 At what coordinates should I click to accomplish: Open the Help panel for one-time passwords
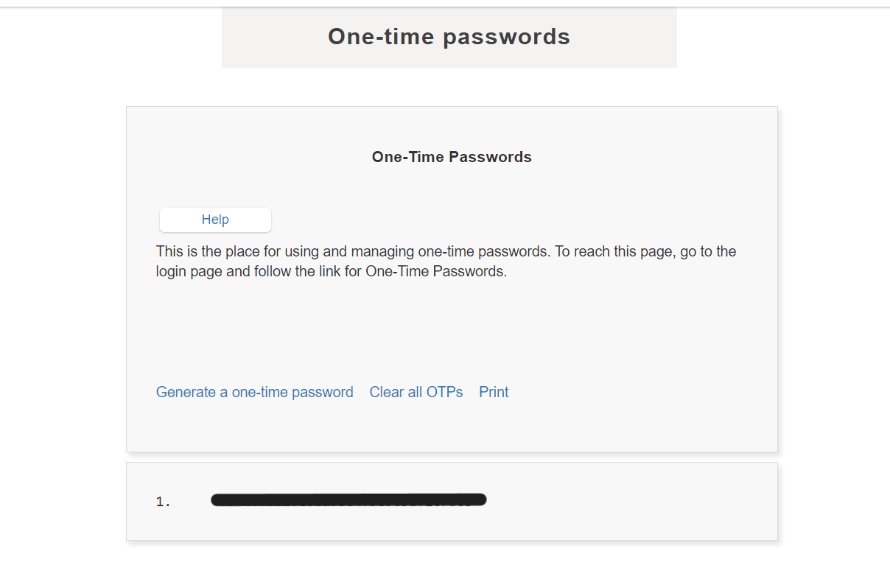214,220
